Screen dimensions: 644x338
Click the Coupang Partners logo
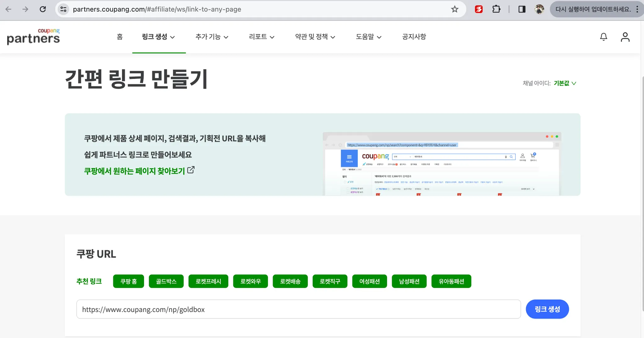click(x=33, y=37)
